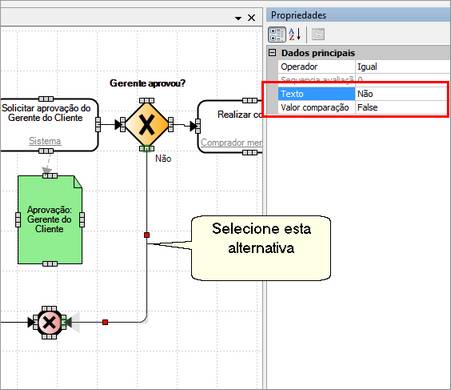This screenshot has width=451, height=390.
Task: Click the red X end event
Action: [49, 322]
